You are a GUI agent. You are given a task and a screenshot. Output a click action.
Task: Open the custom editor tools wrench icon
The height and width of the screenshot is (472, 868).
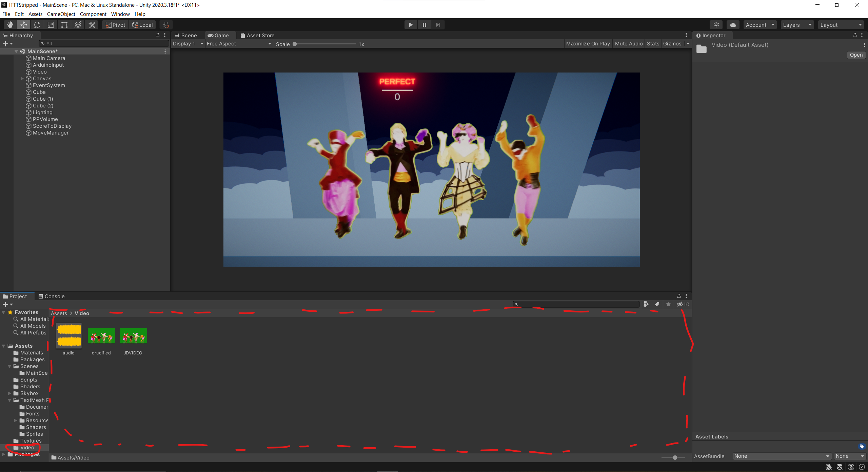click(91, 24)
